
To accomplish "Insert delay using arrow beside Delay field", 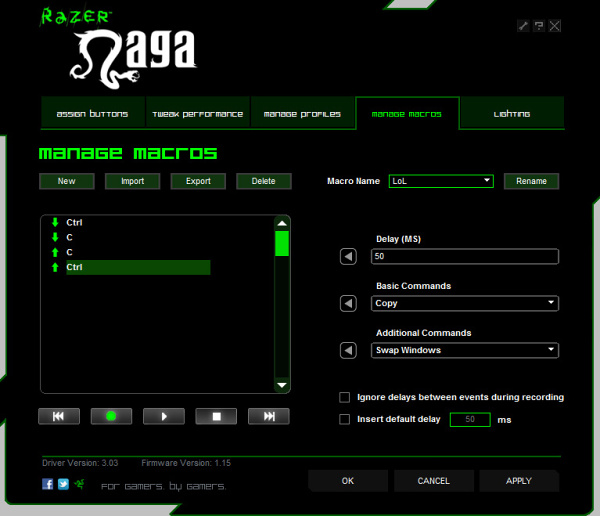I will [348, 256].
